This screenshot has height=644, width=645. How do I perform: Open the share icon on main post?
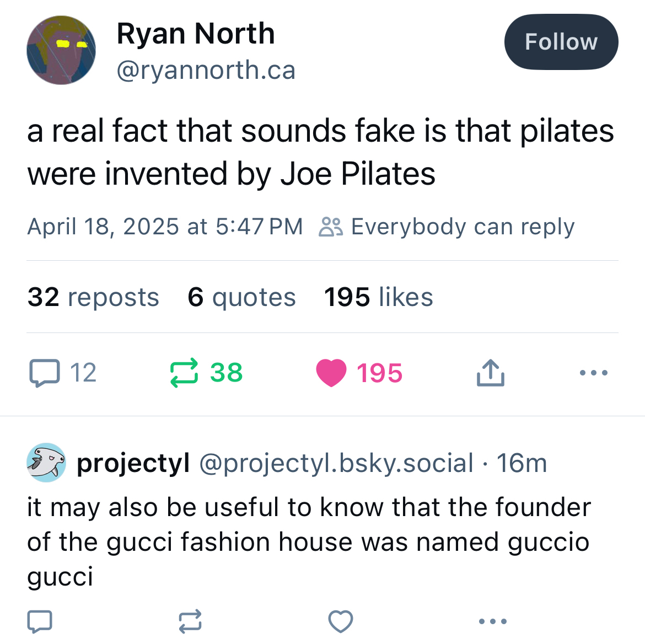click(490, 373)
